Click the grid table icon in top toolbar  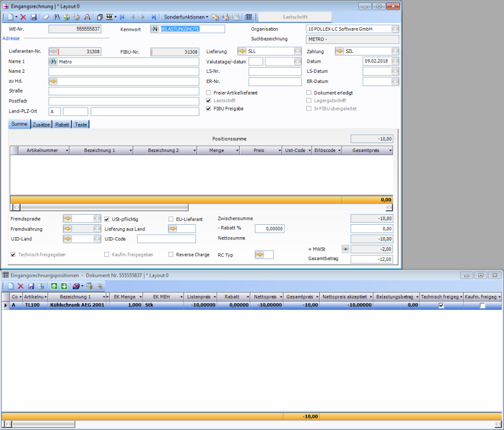tap(249, 17)
